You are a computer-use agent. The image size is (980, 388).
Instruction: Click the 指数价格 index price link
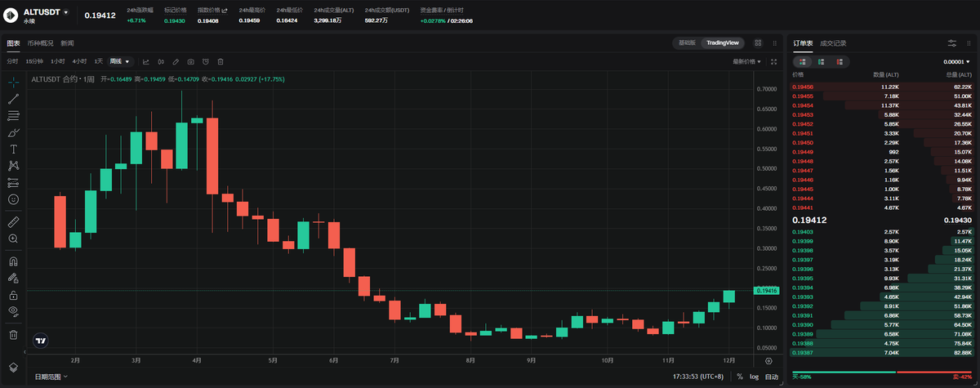click(212, 10)
